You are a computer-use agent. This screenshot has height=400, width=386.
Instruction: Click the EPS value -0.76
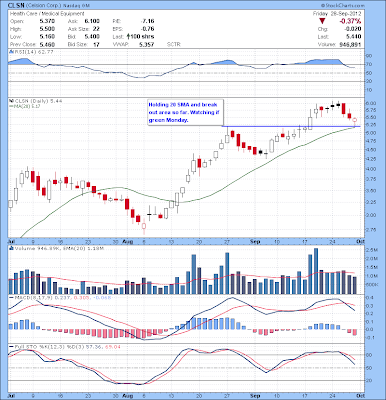147,29
